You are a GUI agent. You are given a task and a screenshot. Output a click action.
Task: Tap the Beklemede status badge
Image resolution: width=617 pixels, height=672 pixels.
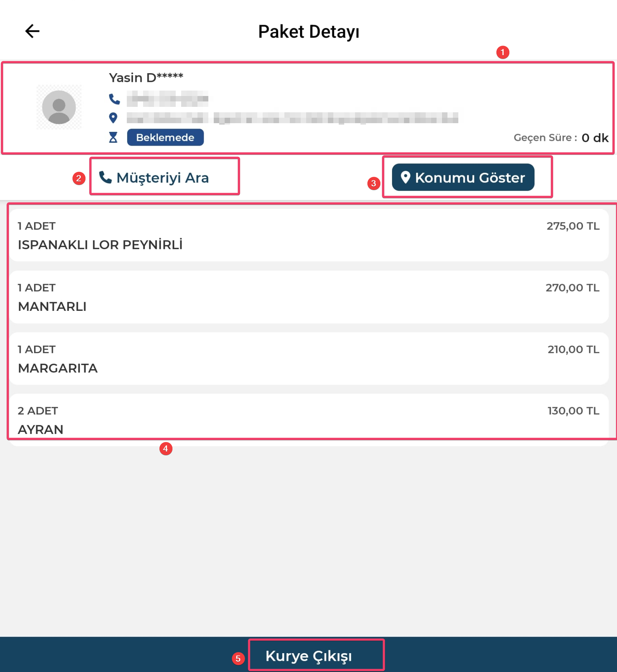(x=165, y=137)
